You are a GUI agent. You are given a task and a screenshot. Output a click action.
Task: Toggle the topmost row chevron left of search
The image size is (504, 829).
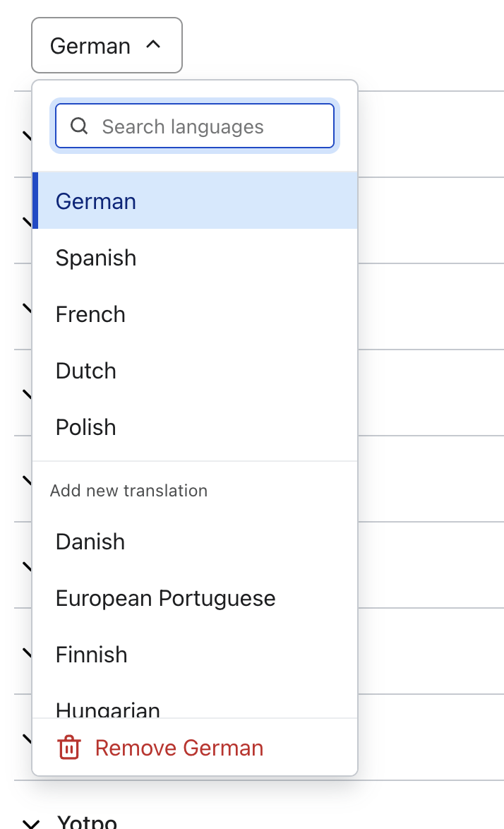pyautogui.click(x=27, y=136)
